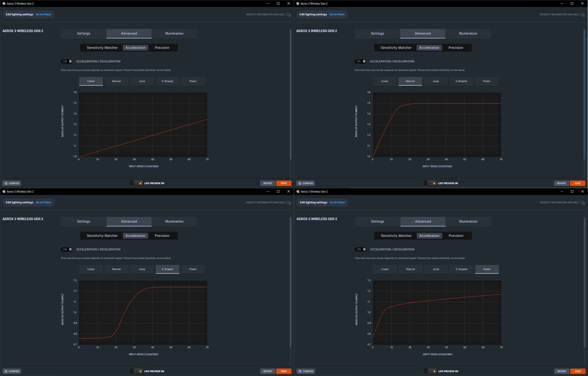This screenshot has height=376, width=588.
Task: Disable Live Preview in the Natural curve window
Action: [x=430, y=183]
